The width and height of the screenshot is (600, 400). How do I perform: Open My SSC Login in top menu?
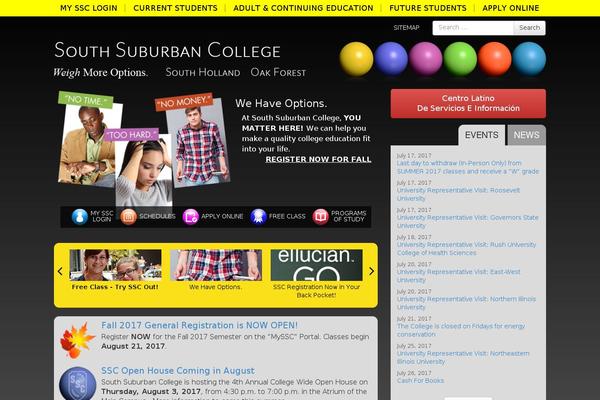89,8
